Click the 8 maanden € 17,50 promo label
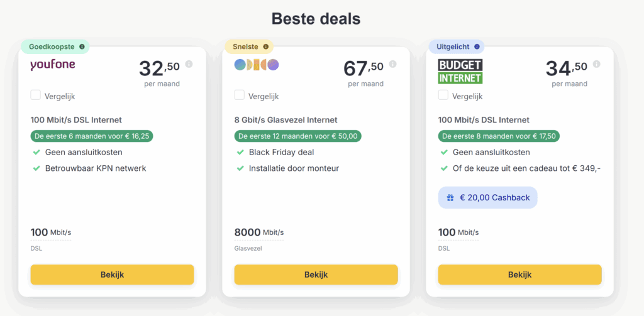Viewport: 644px width, 316px height. click(x=500, y=136)
